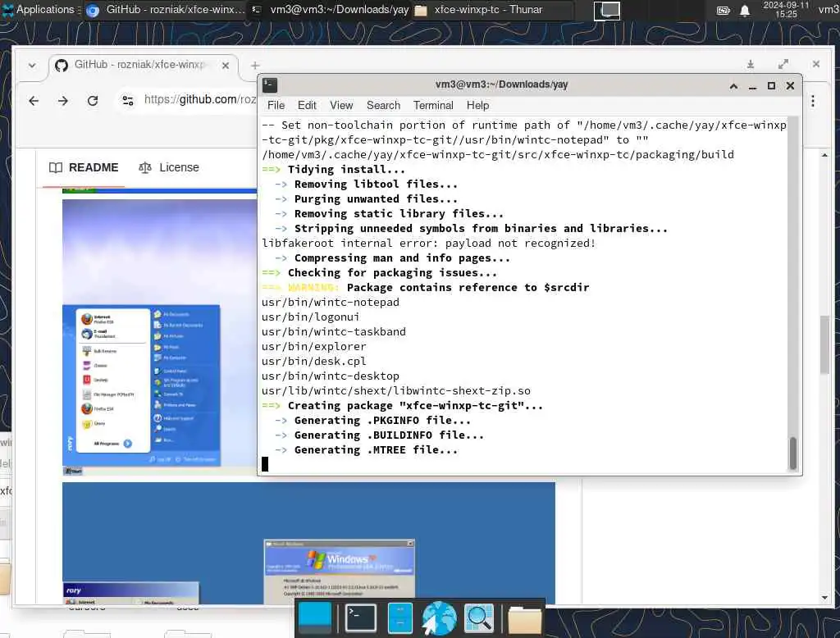Viewport: 840px width, 638px height.
Task: Open the Windows XP about dialog screenshot image
Action: [308, 543]
